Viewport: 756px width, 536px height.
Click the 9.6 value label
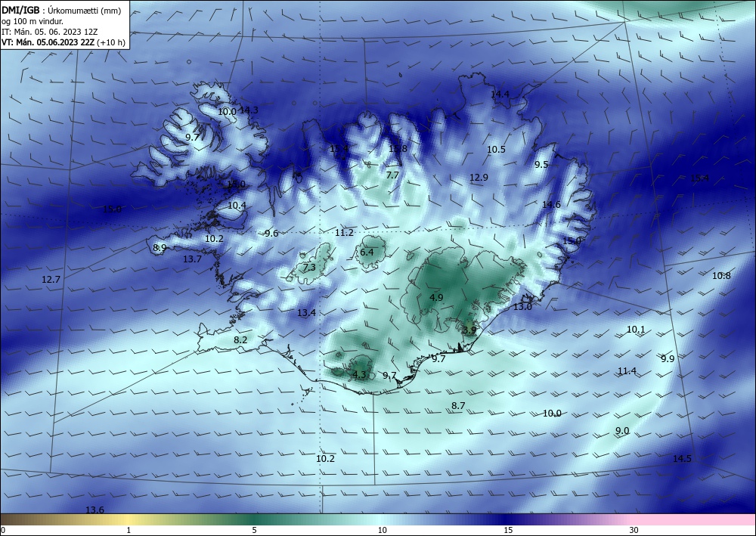coord(271,234)
